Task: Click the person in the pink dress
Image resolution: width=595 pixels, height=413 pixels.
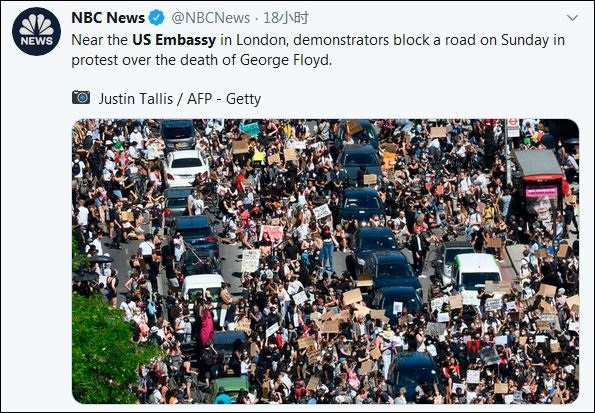Action: [x=206, y=326]
